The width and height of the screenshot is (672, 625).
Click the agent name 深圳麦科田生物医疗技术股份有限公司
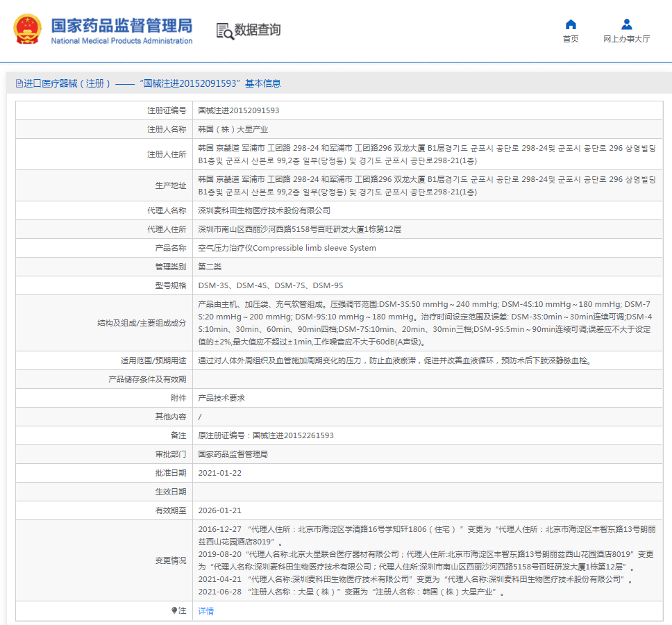point(264,210)
